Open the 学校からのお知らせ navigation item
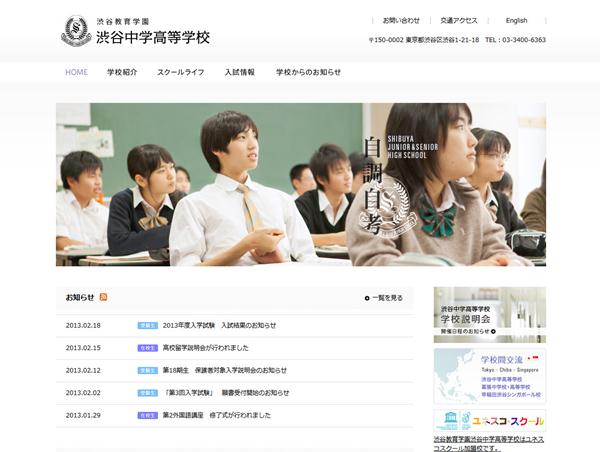600x452 pixels. 308,72
